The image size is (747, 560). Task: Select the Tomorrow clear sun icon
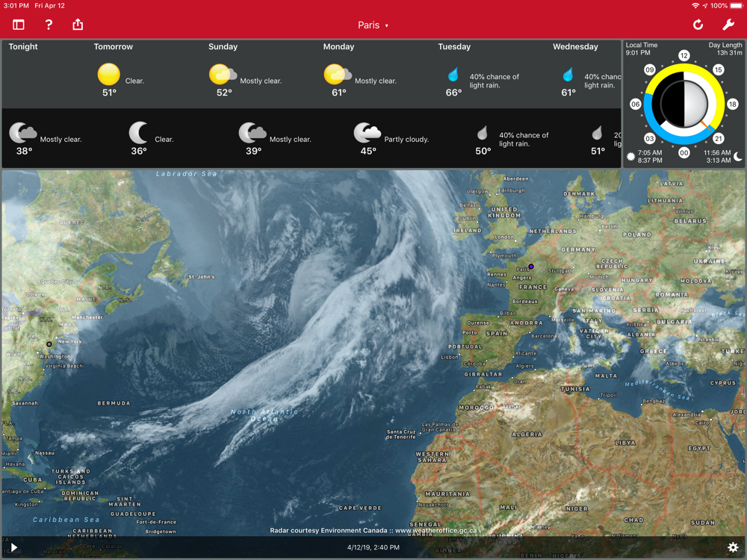[108, 75]
